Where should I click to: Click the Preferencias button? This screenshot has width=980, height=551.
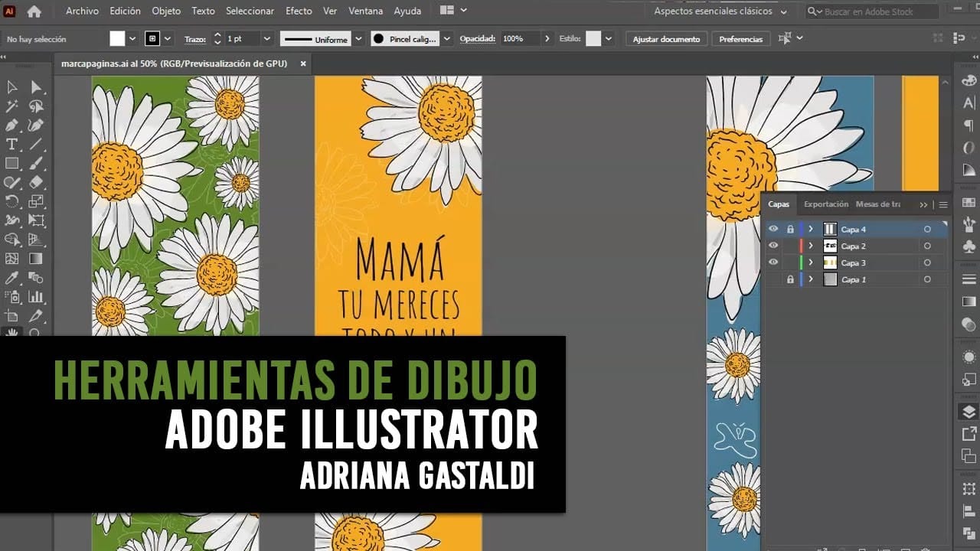(x=741, y=38)
